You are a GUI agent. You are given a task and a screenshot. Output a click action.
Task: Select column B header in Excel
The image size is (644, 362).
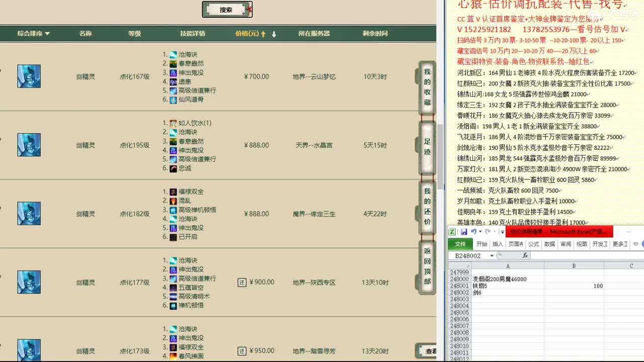click(x=574, y=265)
